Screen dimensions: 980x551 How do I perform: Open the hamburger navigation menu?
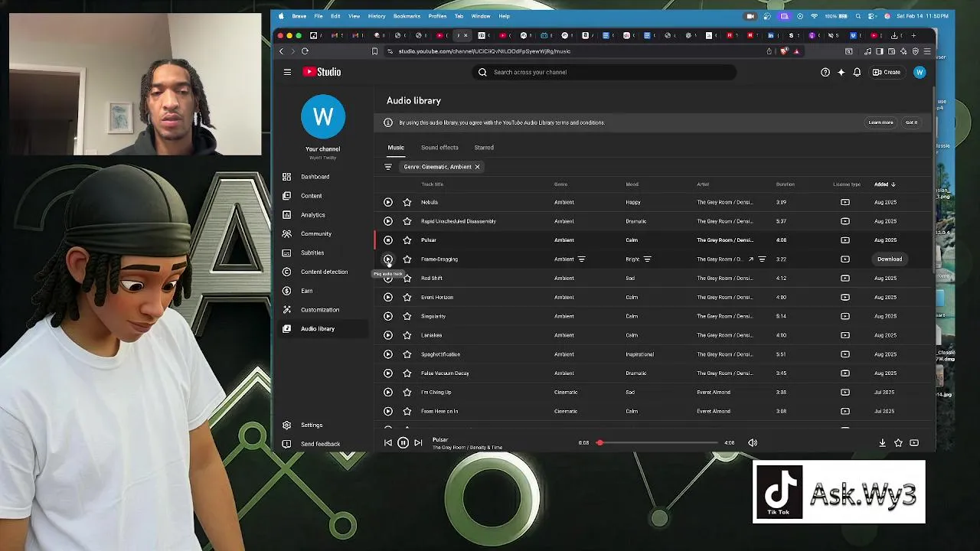point(287,72)
